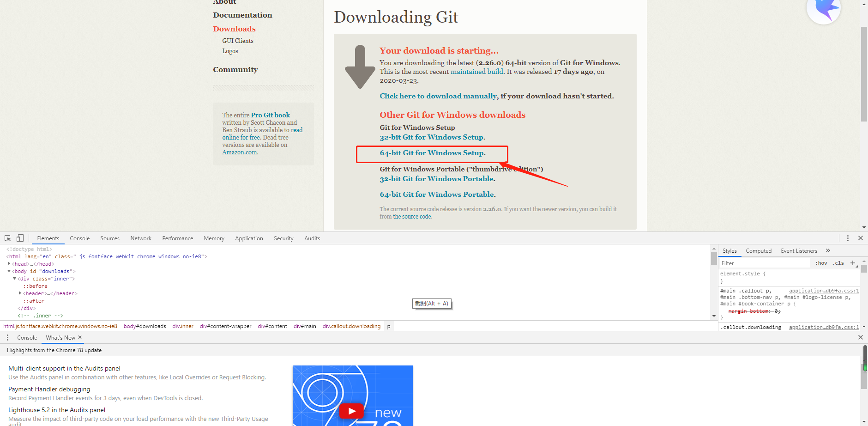Open the Application tab
Viewport: 868px width, 426px height.
(249, 238)
